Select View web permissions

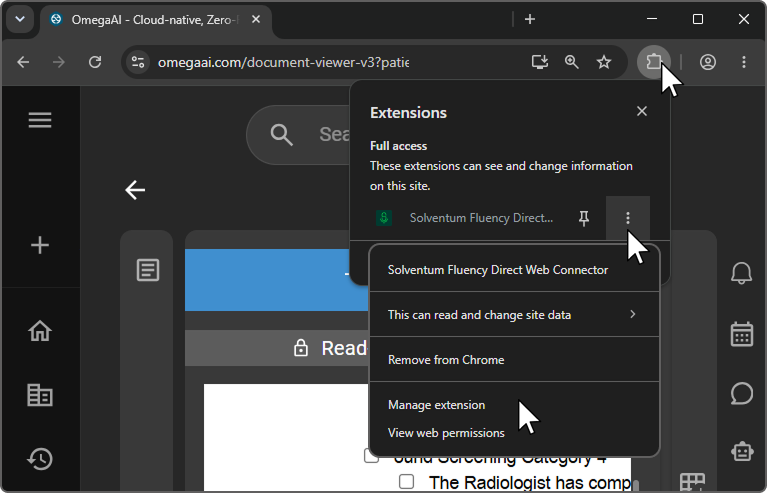click(446, 433)
